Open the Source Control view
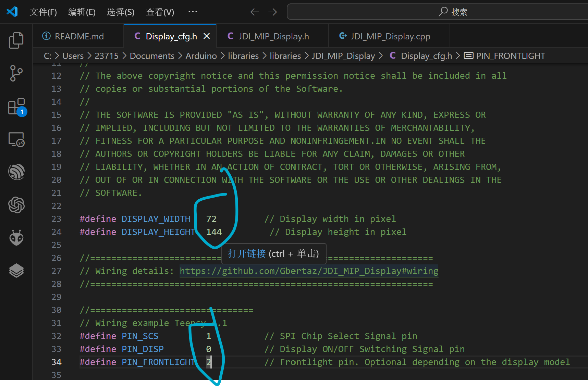The image size is (588, 387). point(16,73)
